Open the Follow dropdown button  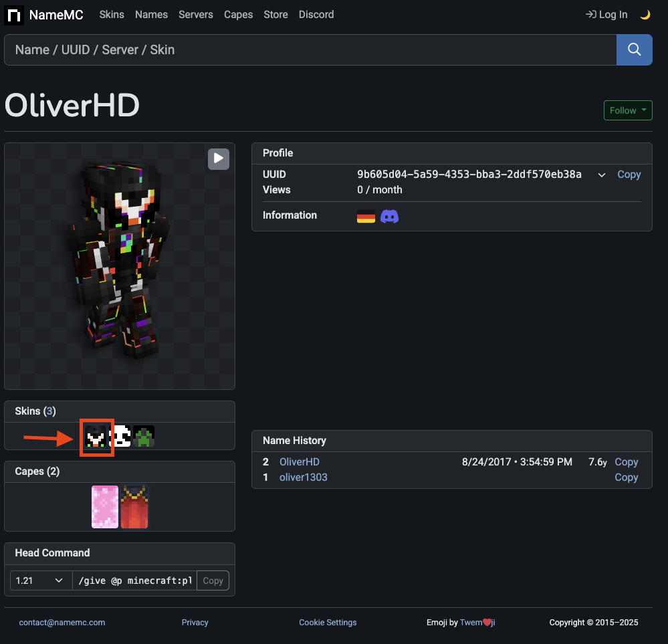tap(628, 110)
